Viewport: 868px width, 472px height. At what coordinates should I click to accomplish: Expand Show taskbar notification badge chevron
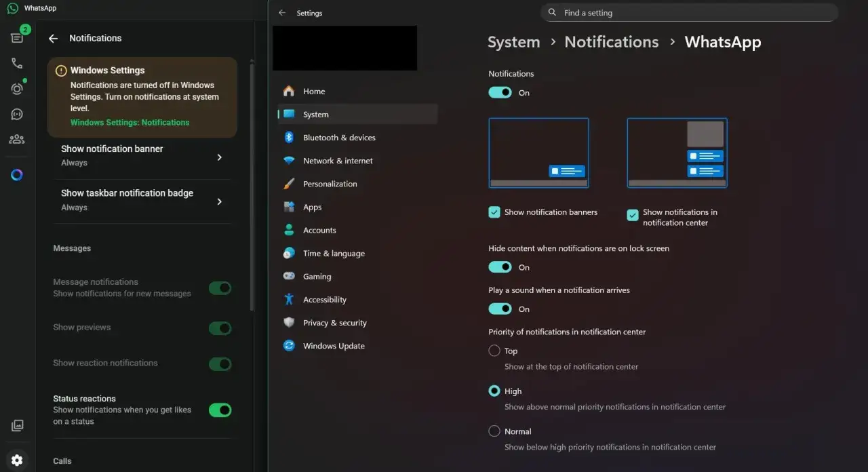click(219, 201)
